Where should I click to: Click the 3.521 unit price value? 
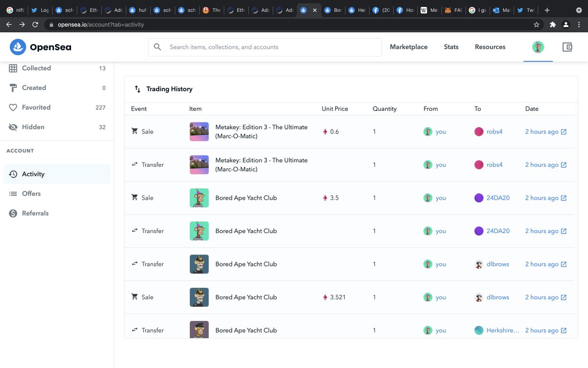pos(338,297)
